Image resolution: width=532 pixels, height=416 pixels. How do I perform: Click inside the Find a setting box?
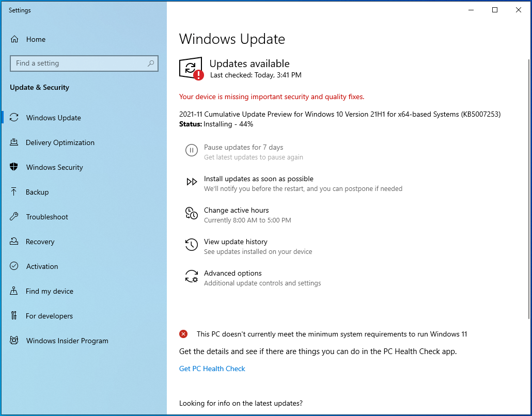tap(77, 63)
